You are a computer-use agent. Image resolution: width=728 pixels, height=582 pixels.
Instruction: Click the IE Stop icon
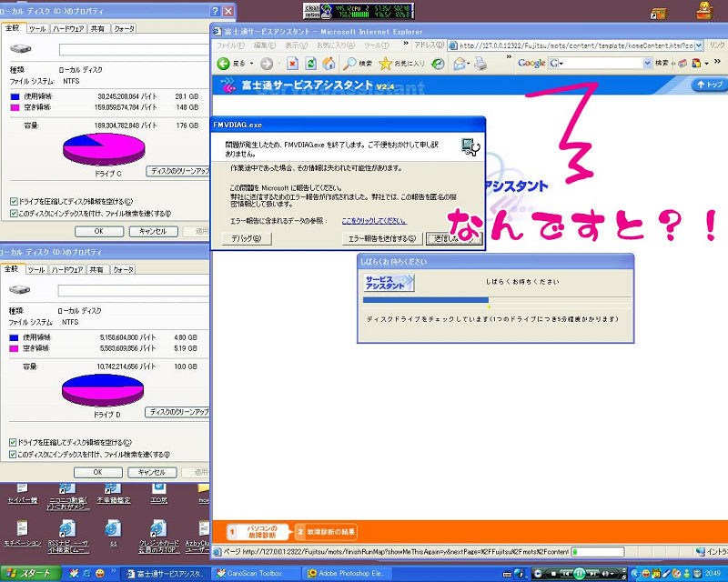(292, 64)
